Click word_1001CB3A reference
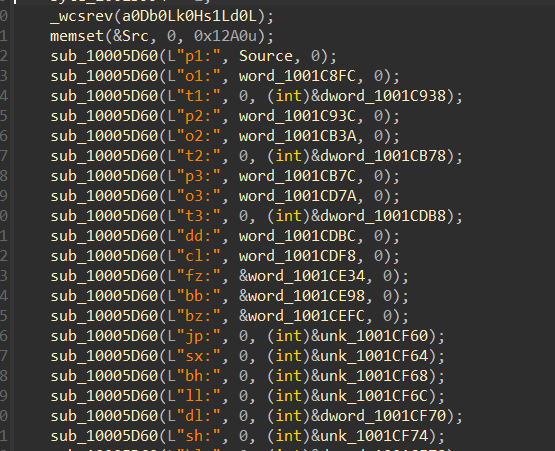The image size is (555, 451). tap(297, 136)
